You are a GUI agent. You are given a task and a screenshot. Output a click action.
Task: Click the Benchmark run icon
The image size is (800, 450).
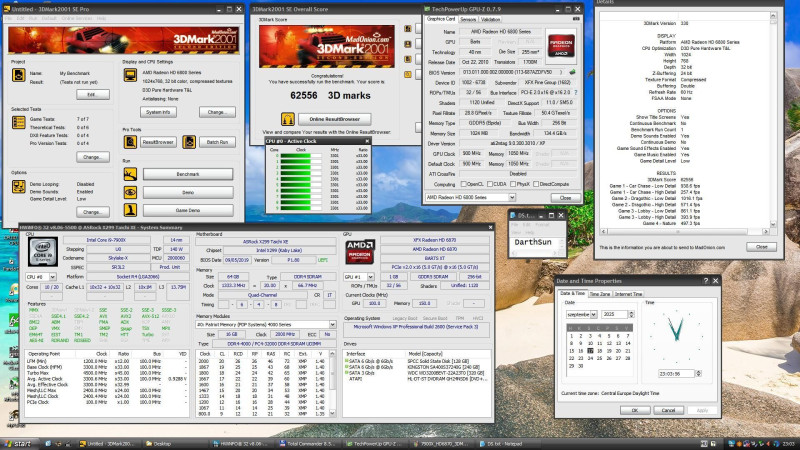pyautogui.click(x=130, y=174)
